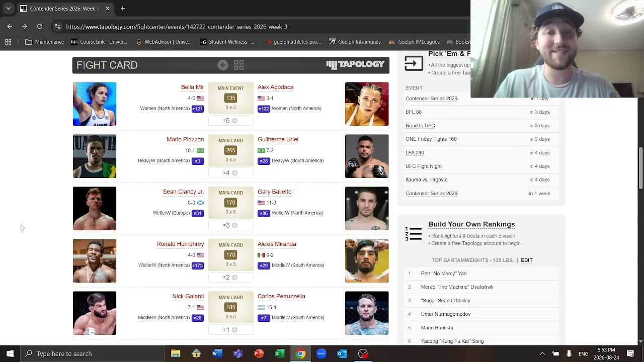
Task: Open Student Wellness bookmark
Action: [x=227, y=42]
